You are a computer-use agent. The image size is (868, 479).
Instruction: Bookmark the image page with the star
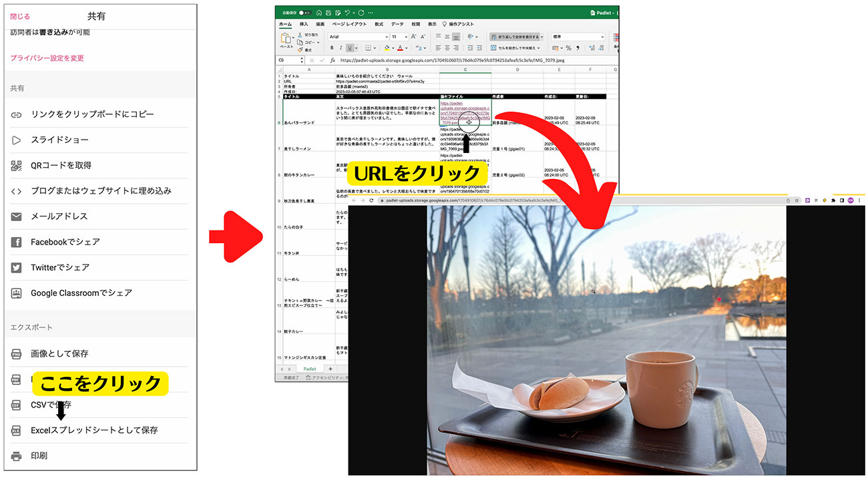pyautogui.click(x=797, y=200)
